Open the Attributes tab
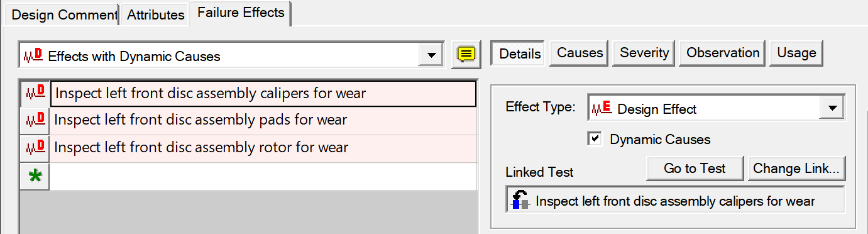Image resolution: width=868 pixels, height=234 pixels. (156, 14)
